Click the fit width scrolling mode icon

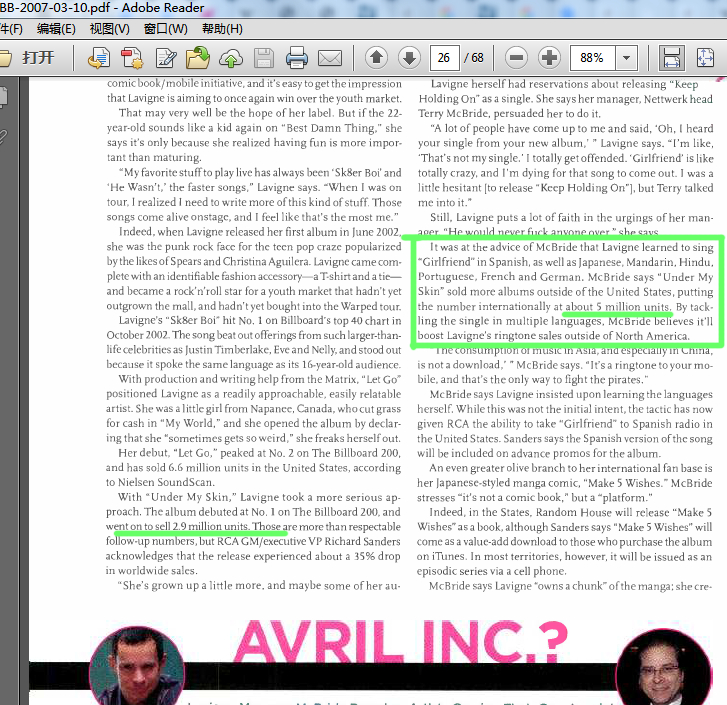(x=671, y=58)
